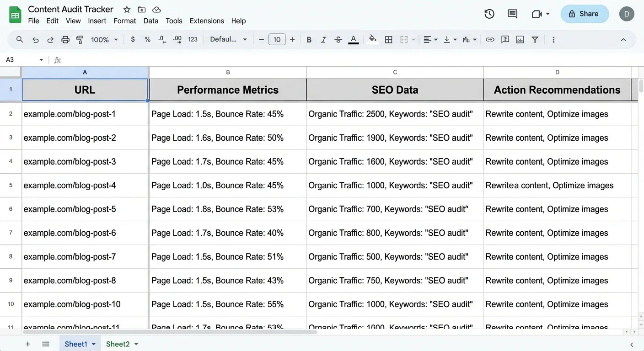Open more number formats 123
The image size is (644, 351).
pyautogui.click(x=193, y=40)
